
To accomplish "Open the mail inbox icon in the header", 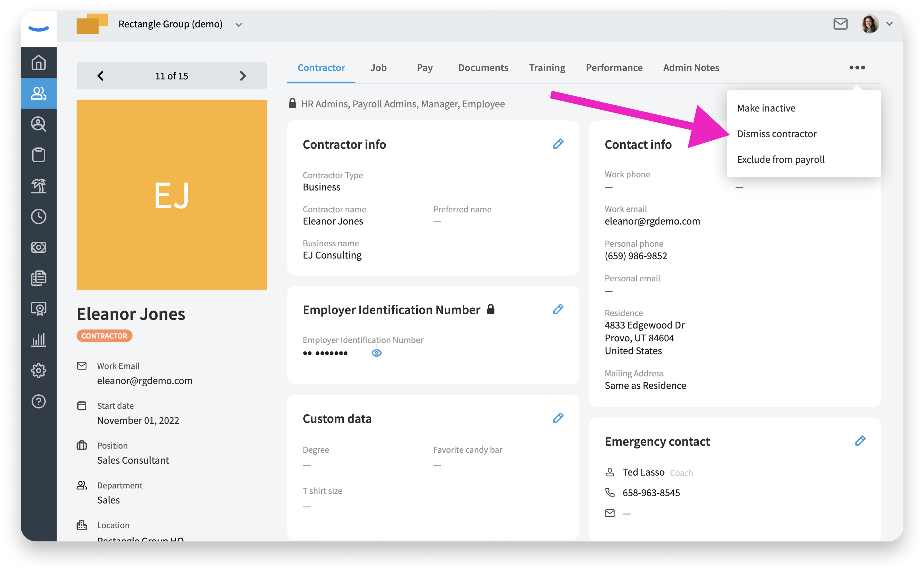I will 840,24.
